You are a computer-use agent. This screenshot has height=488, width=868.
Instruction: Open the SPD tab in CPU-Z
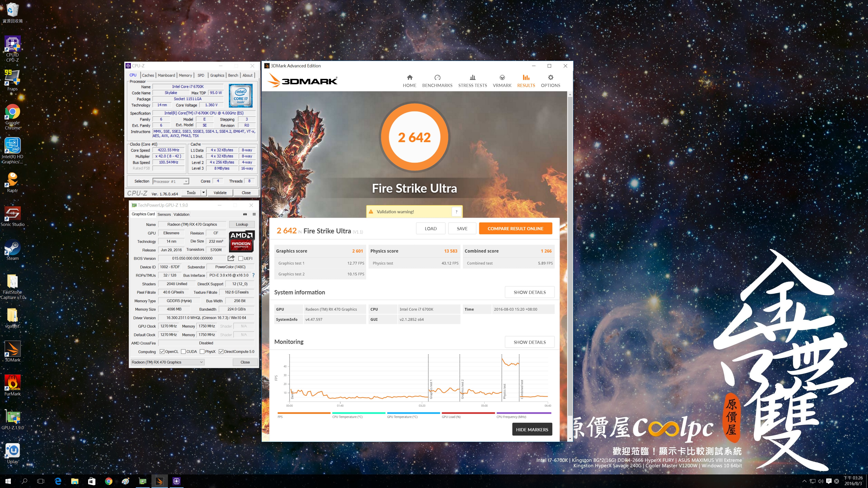click(201, 75)
